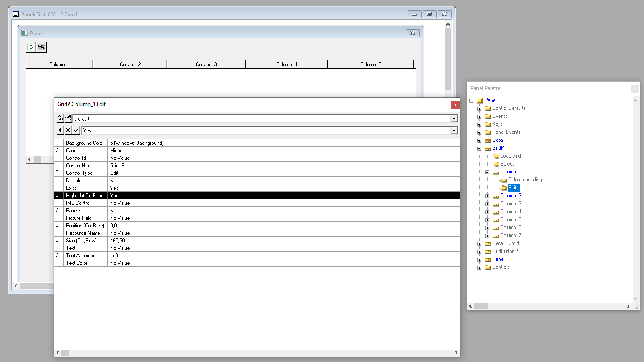
Task: Click the Column heading item icon
Action: coord(503,180)
